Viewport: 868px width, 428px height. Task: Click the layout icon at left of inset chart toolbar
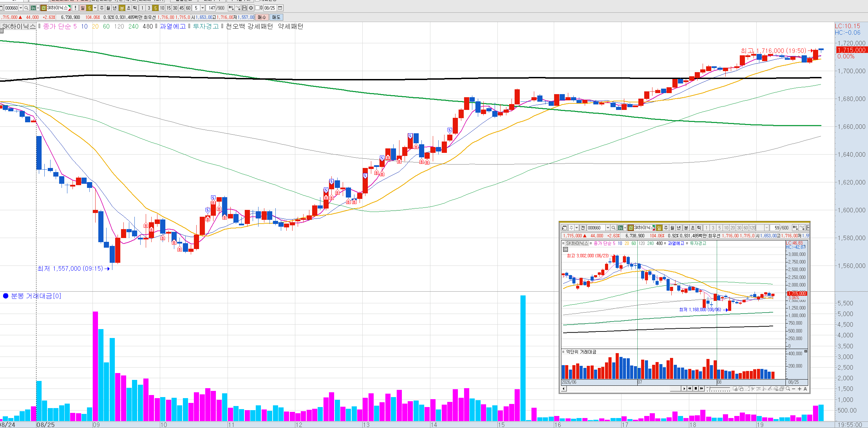pos(564,228)
